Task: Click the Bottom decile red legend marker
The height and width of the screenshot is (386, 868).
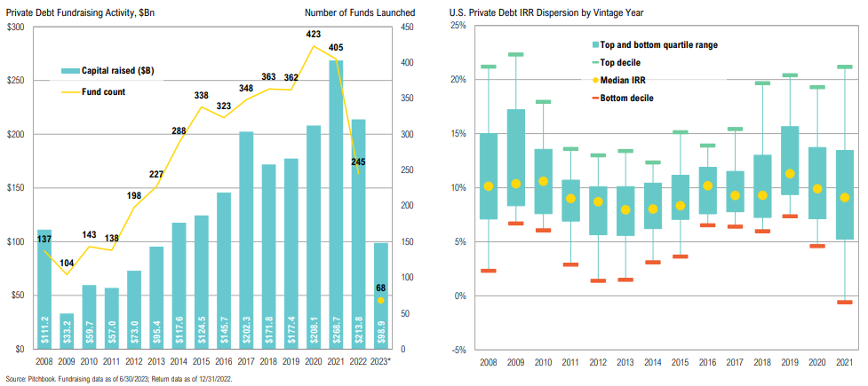Action: (x=596, y=98)
